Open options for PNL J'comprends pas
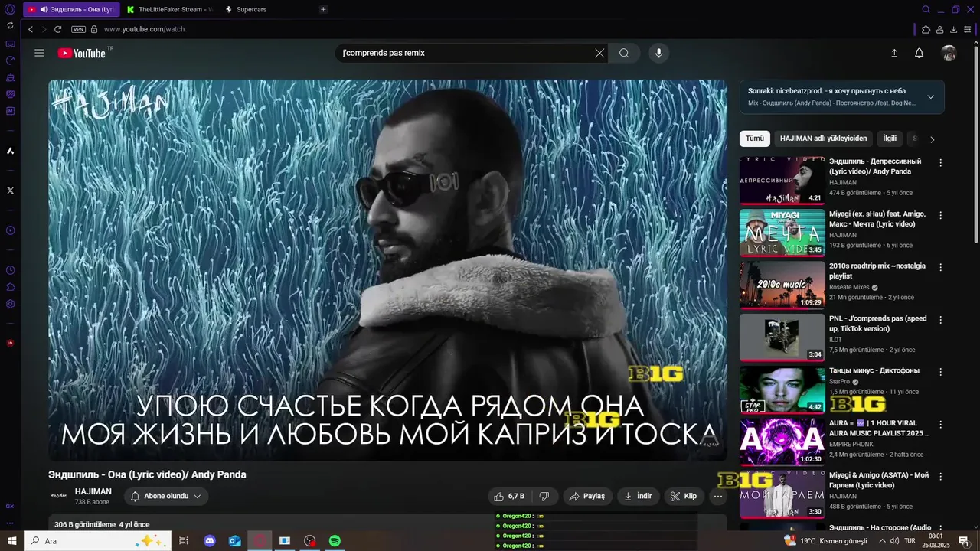Image resolution: width=980 pixels, height=551 pixels. tap(941, 319)
